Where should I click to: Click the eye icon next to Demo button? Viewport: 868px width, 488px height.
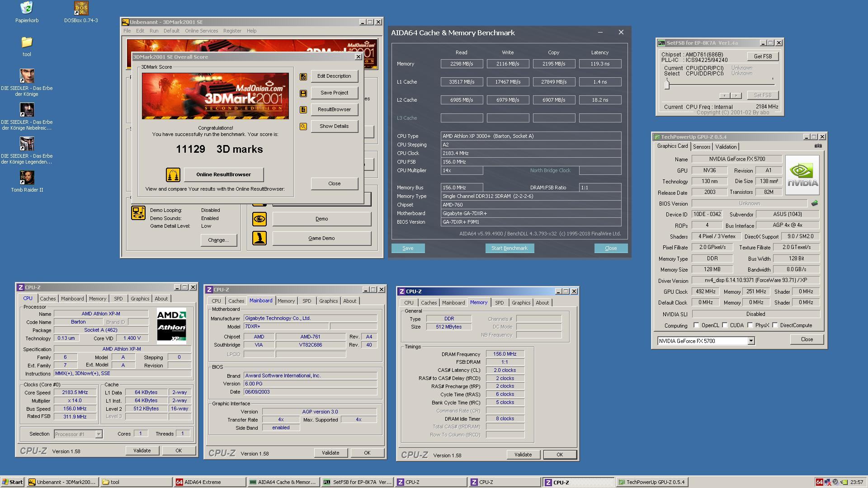pos(259,219)
